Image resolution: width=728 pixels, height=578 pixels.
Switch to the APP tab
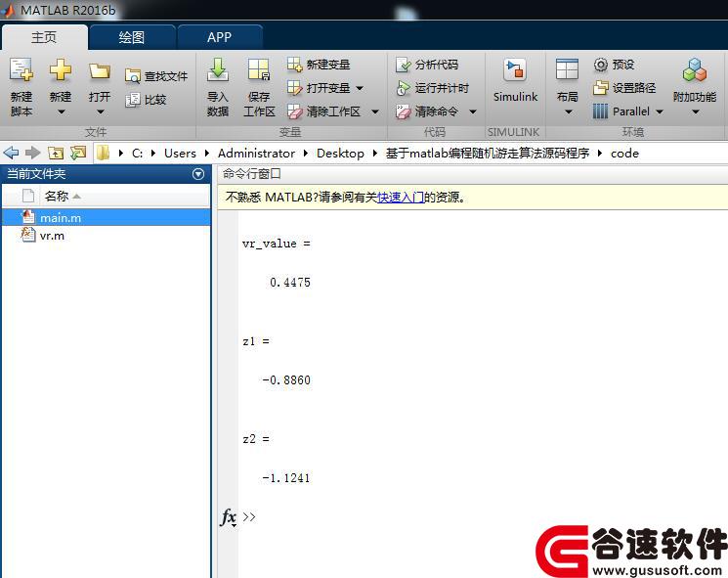pos(219,37)
